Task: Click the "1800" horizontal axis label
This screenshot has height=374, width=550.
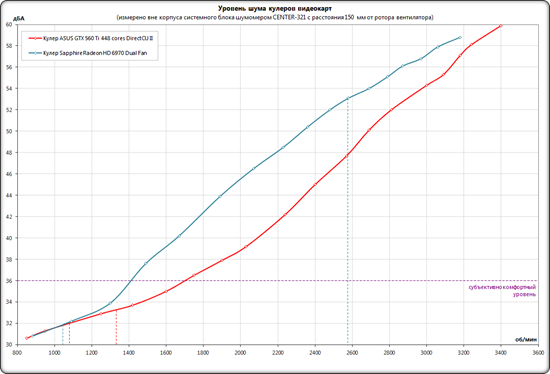Action: [x=203, y=352]
